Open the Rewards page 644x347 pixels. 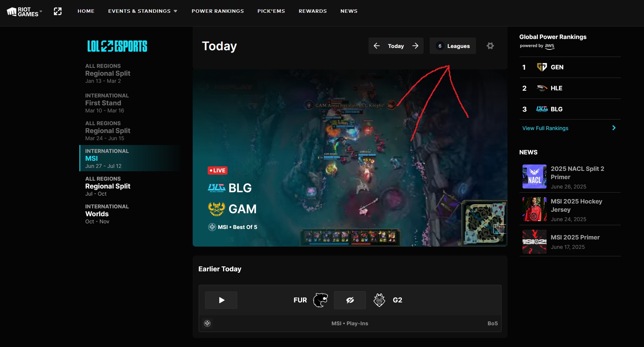coord(313,11)
